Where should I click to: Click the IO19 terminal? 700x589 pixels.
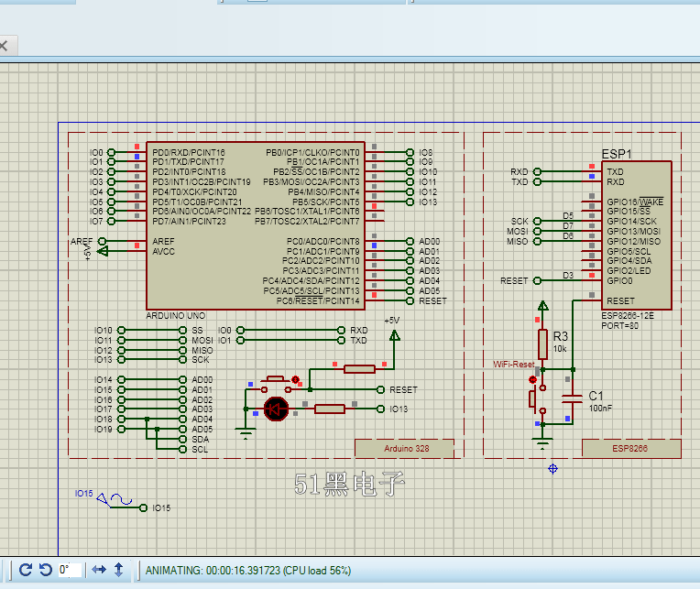(x=121, y=430)
